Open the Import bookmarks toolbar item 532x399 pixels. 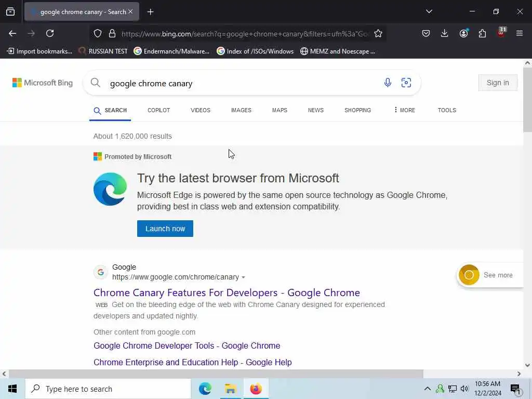tap(39, 51)
